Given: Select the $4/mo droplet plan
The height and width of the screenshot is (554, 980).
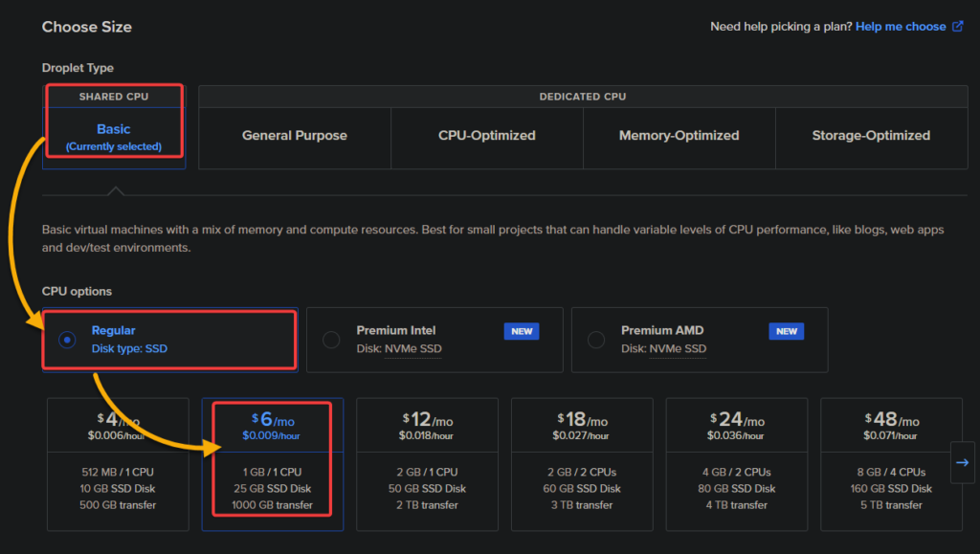Looking at the screenshot, I should tap(118, 464).
